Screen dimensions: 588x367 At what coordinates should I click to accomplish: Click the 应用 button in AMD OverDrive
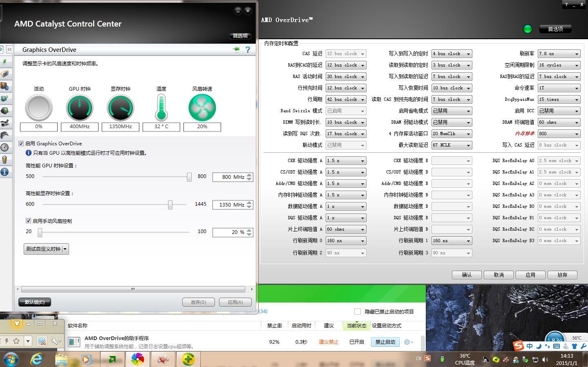pos(530,275)
